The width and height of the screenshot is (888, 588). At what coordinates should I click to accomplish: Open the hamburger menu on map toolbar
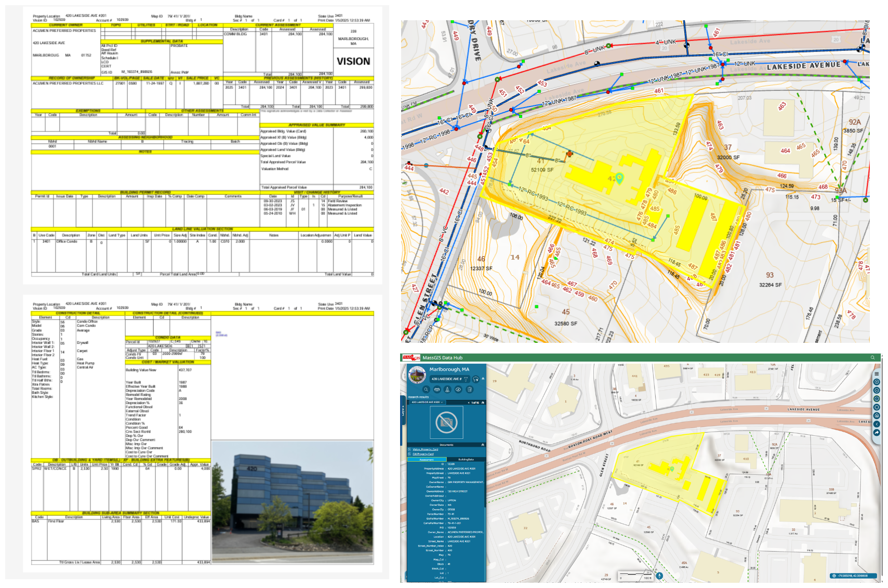(877, 373)
